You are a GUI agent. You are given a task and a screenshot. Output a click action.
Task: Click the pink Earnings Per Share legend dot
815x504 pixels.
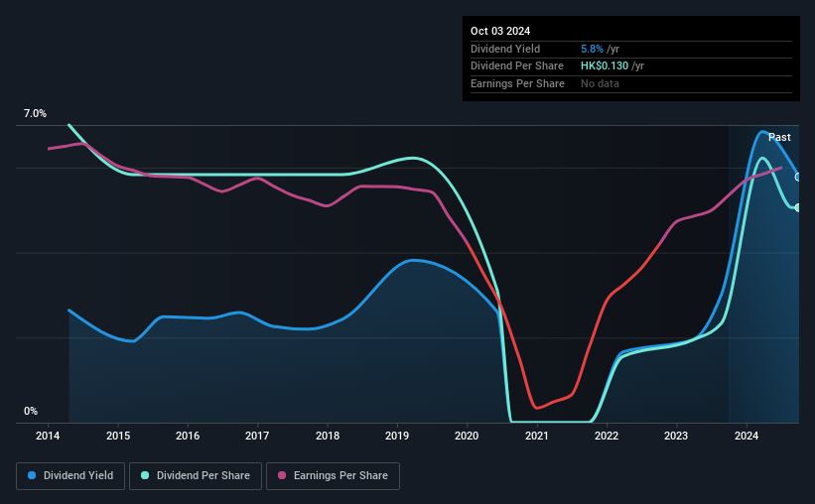tap(282, 475)
